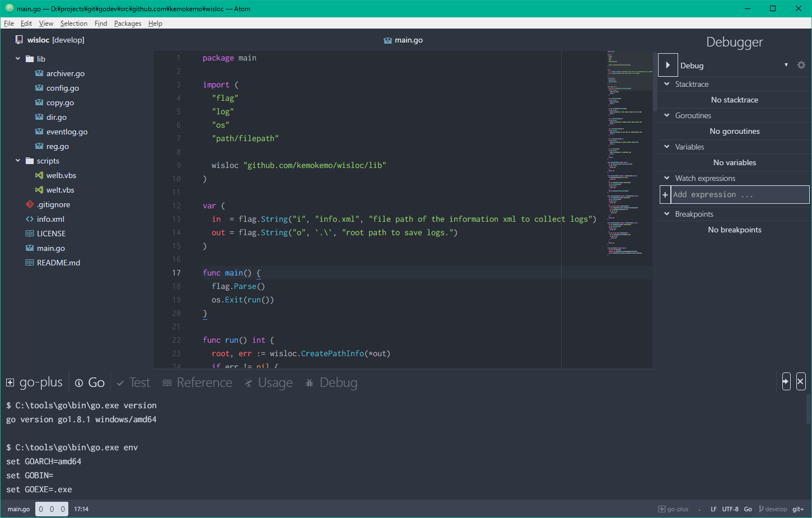This screenshot has height=518, width=812.
Task: Open the Packages menu
Action: pyautogui.click(x=128, y=23)
